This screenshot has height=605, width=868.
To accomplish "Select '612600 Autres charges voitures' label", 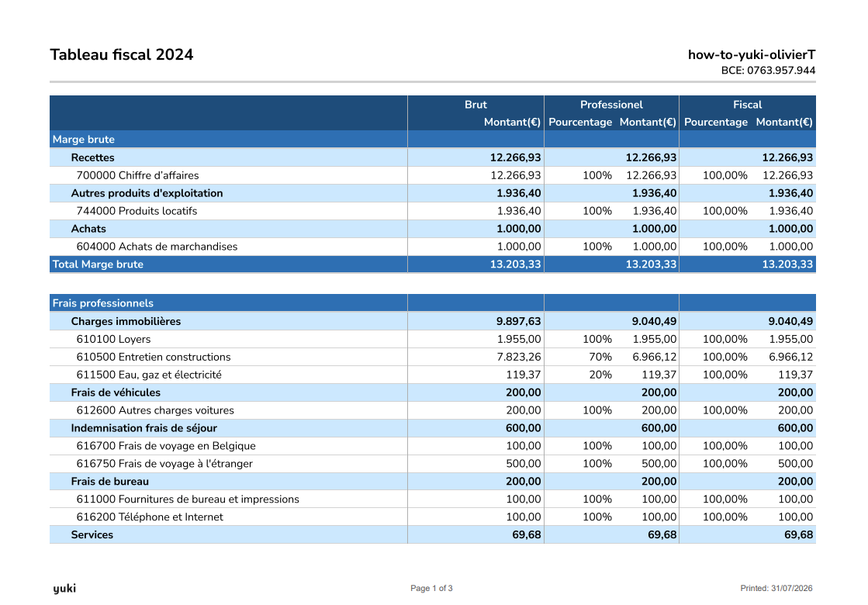I will [x=155, y=410].
